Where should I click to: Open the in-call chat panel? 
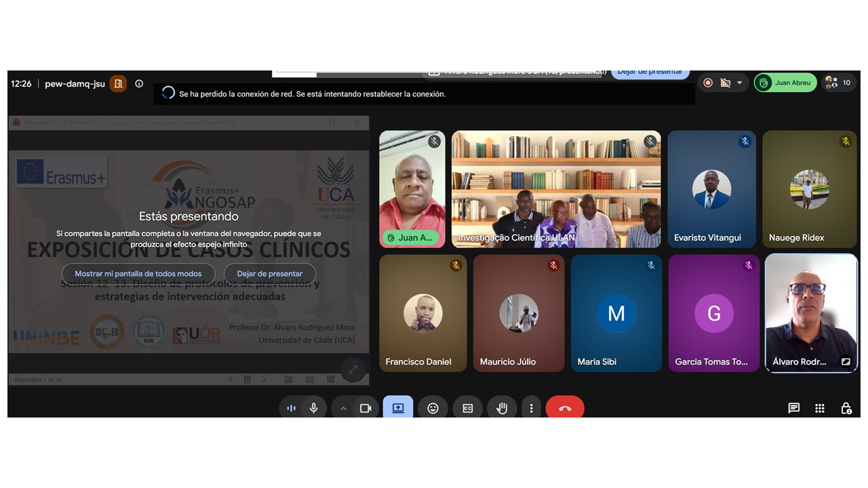pyautogui.click(x=793, y=408)
